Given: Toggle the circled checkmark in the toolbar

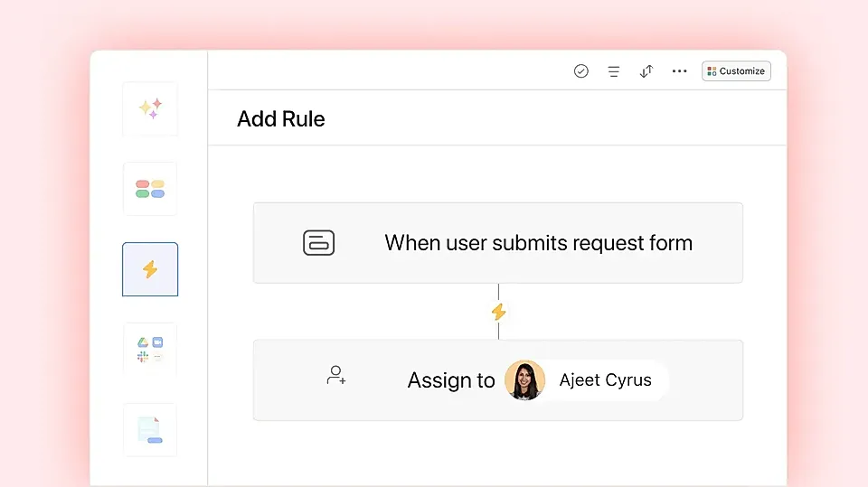Looking at the screenshot, I should click(x=580, y=70).
